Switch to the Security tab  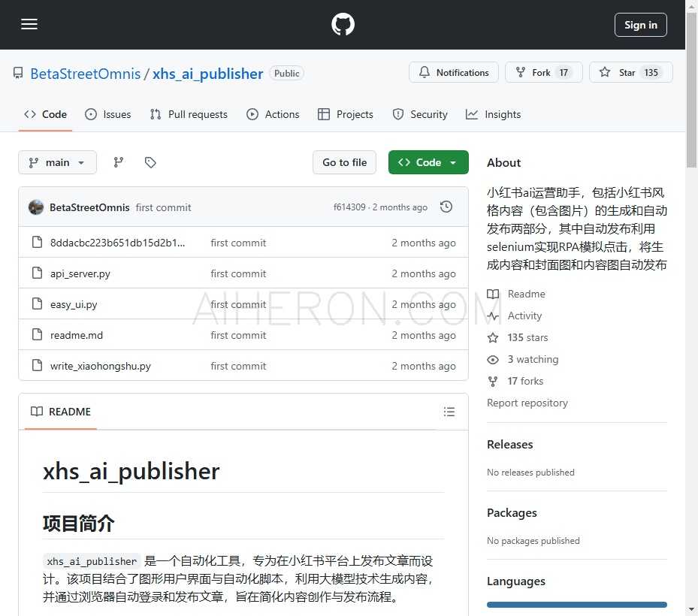click(420, 114)
